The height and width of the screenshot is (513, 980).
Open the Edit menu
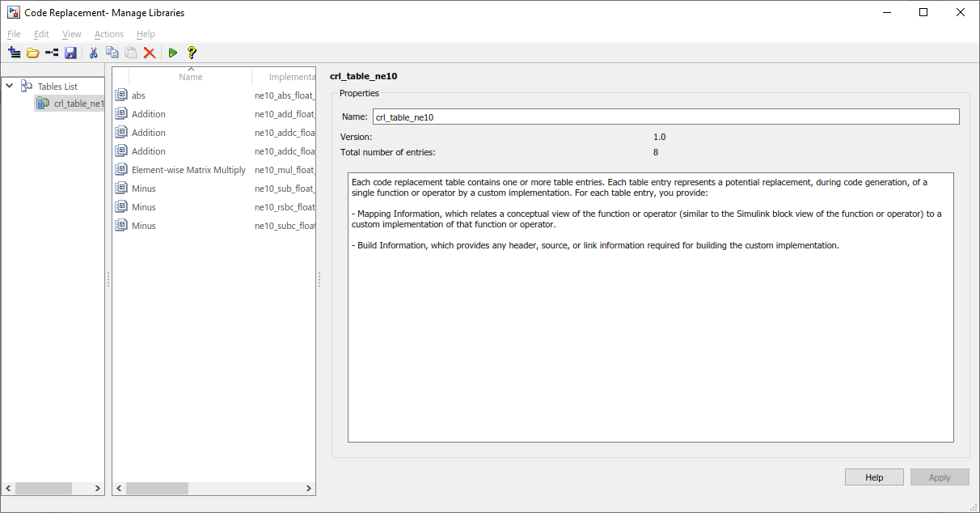tap(41, 34)
